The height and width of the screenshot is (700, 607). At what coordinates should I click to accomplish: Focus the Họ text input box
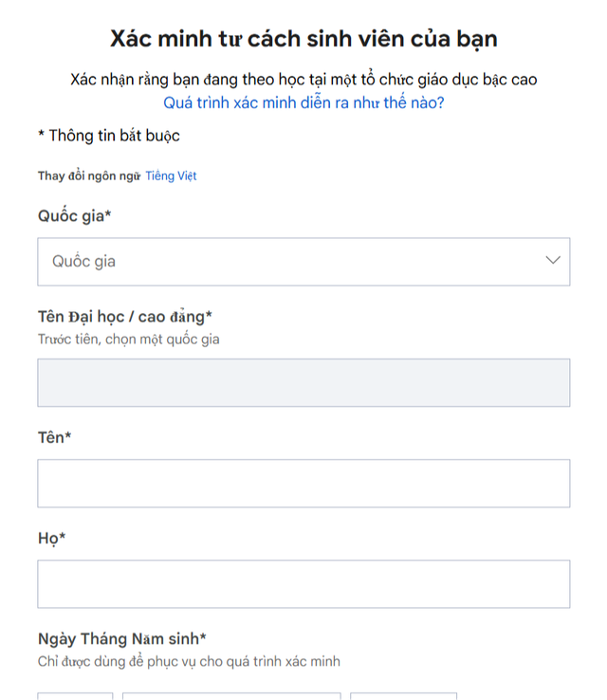[x=303, y=583]
